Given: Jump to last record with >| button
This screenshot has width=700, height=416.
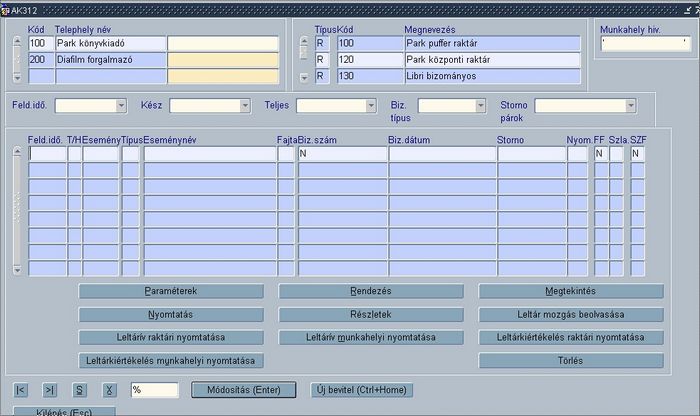Looking at the screenshot, I should click(x=50, y=390).
